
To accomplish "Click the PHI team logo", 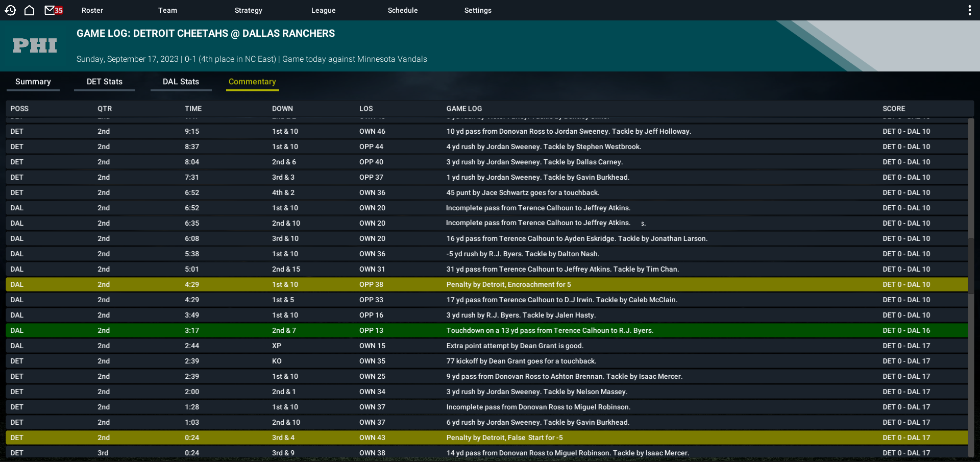I will [x=35, y=46].
